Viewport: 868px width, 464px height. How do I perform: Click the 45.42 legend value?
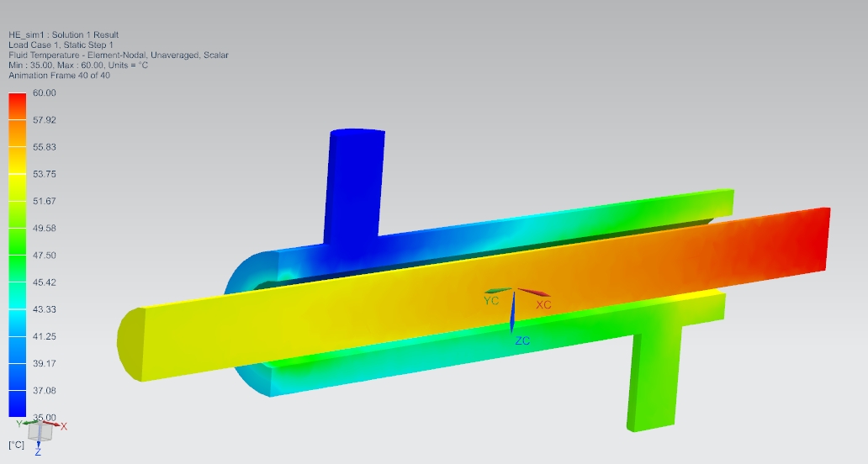pyautogui.click(x=45, y=282)
